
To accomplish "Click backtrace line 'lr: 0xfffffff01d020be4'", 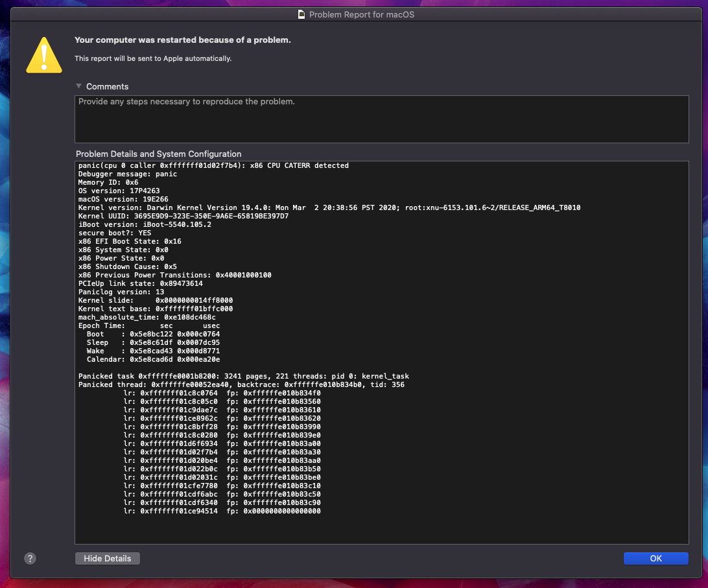I will point(222,461).
